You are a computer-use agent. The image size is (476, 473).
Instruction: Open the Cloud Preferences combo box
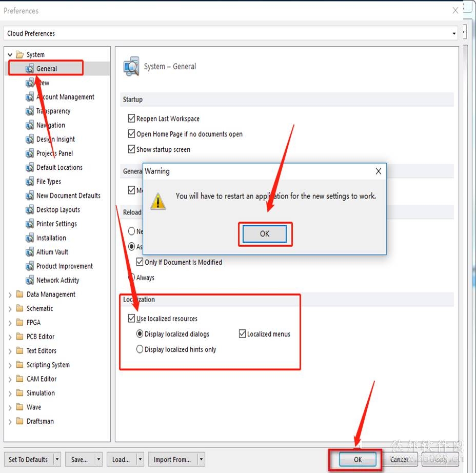coord(232,33)
